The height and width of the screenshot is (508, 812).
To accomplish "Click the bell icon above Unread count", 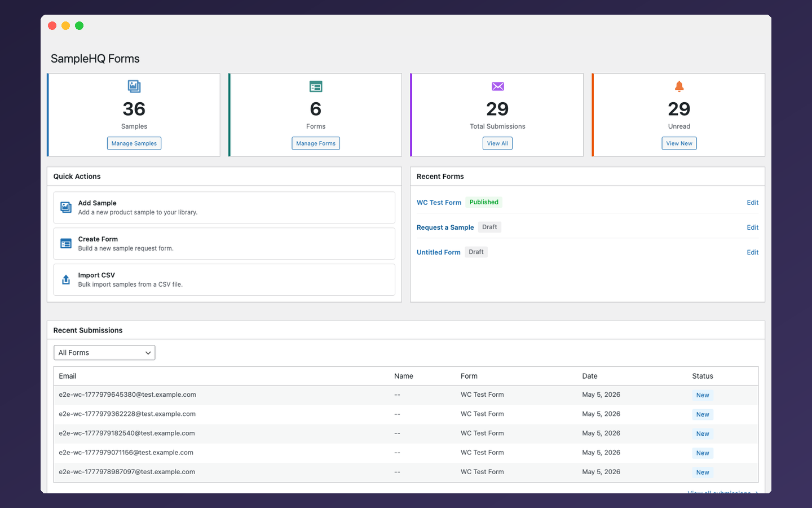I will click(x=679, y=86).
